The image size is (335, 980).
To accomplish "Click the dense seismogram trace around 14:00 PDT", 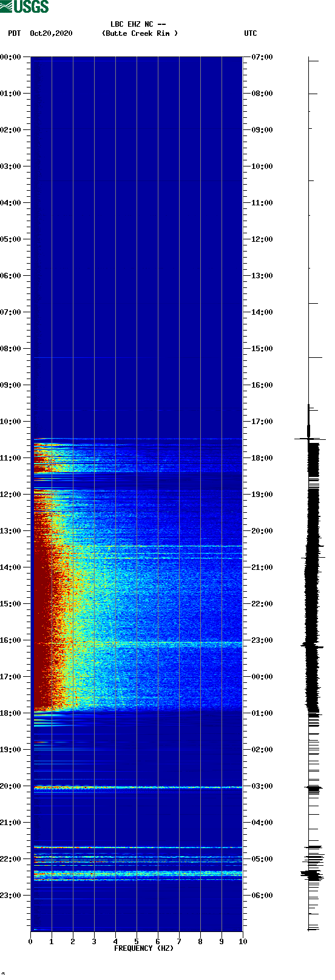I will tap(312, 567).
